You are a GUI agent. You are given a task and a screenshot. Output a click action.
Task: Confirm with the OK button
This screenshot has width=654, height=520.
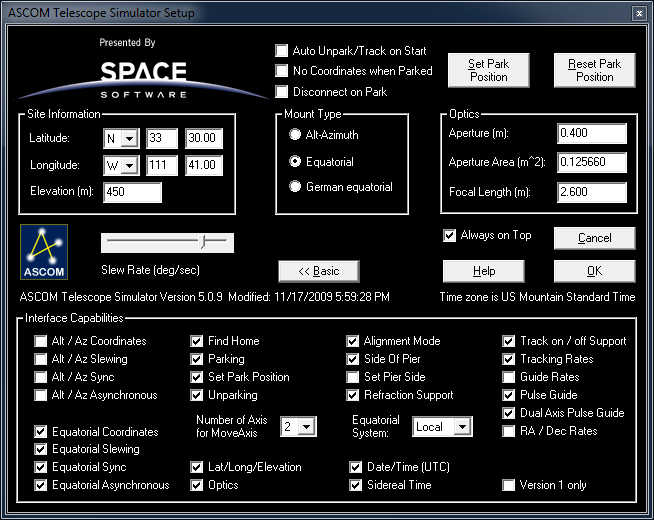pyautogui.click(x=594, y=271)
